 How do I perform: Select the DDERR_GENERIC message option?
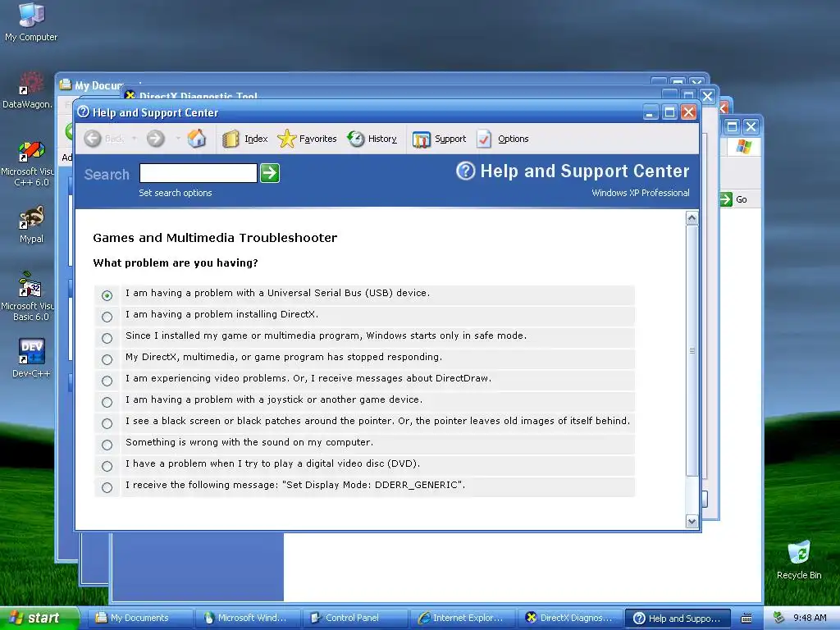point(107,487)
